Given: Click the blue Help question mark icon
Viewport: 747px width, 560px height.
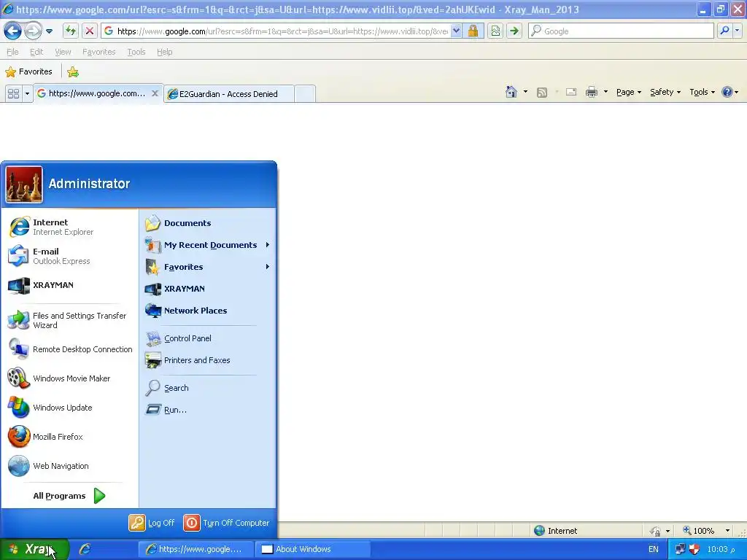Looking at the screenshot, I should (x=727, y=92).
